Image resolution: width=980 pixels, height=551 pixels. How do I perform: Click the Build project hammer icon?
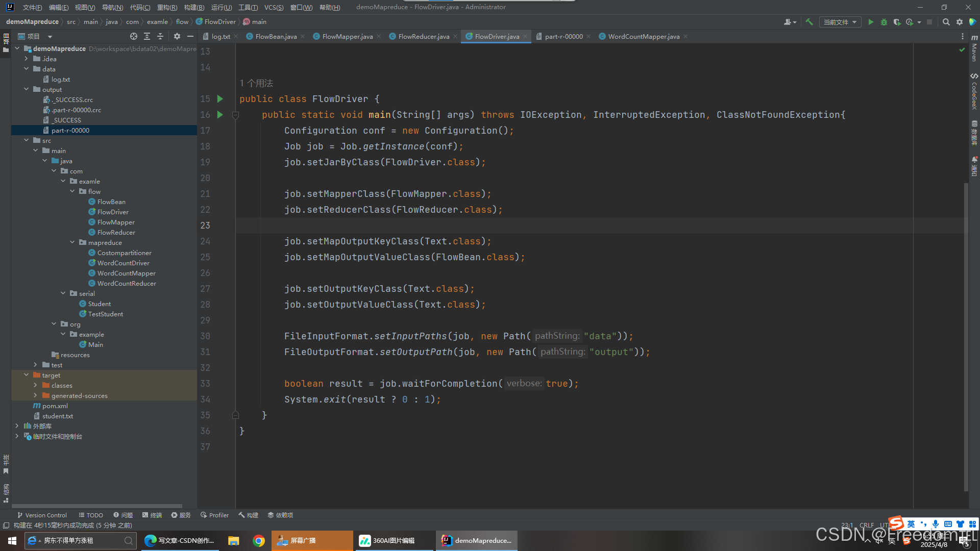click(x=809, y=22)
